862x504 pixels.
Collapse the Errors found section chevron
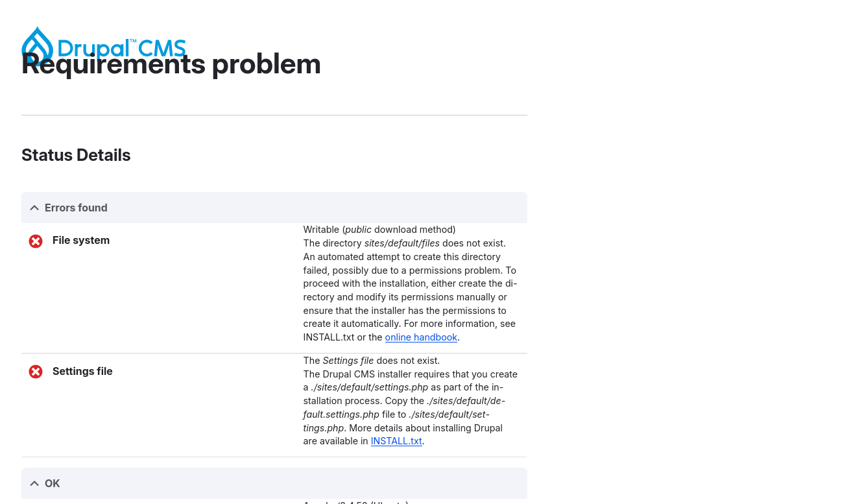pyautogui.click(x=34, y=208)
